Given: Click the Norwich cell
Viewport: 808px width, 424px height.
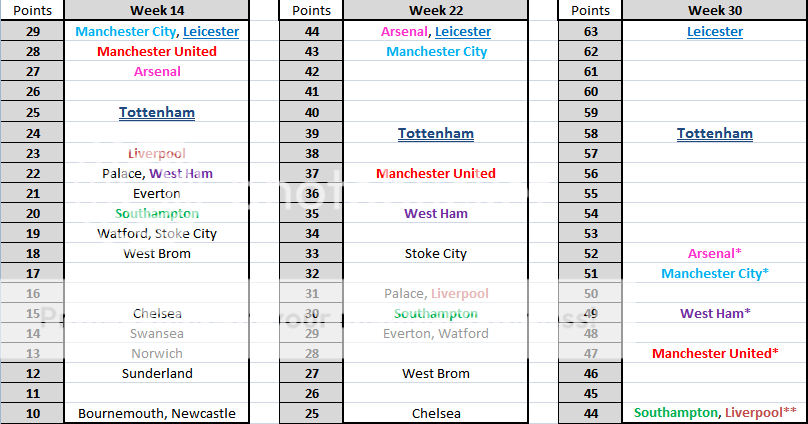Looking at the screenshot, I should coord(156,353).
